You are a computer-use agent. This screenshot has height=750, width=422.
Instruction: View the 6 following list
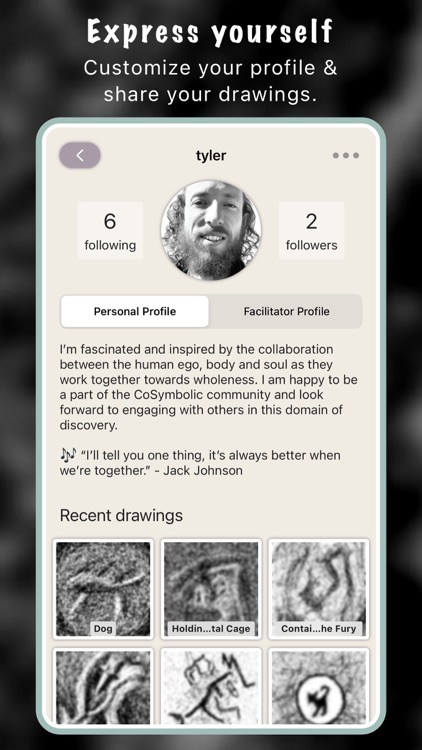click(110, 231)
